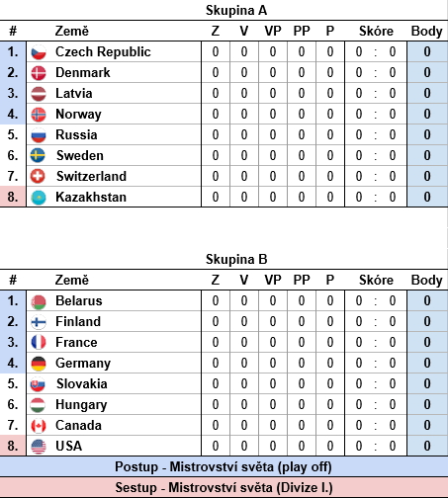Click the Canada flag icon
Screen dimensions: 448x498
[39, 426]
